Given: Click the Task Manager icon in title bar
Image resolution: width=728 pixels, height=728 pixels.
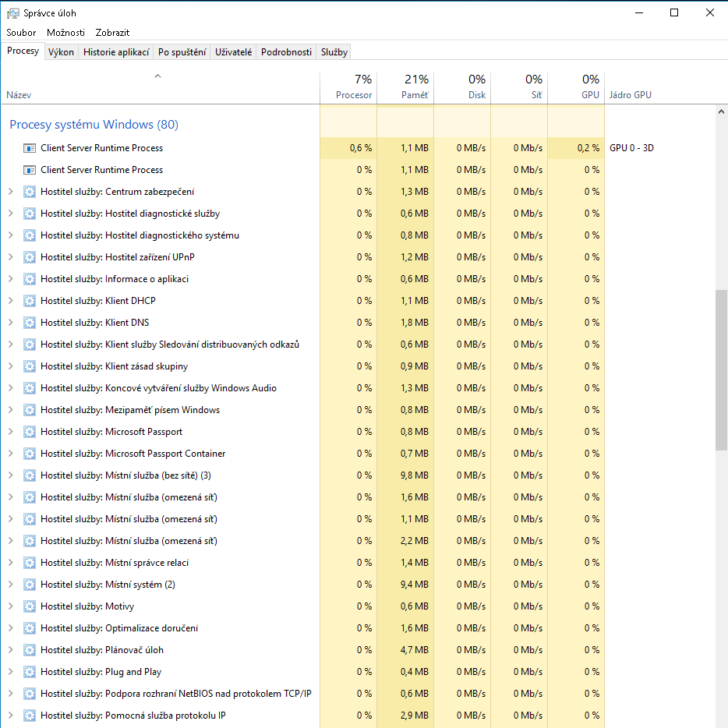Looking at the screenshot, I should pyautogui.click(x=13, y=13).
